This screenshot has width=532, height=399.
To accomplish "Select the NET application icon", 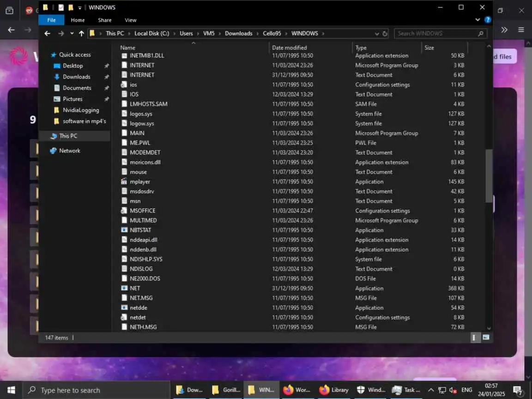I will point(124,288).
